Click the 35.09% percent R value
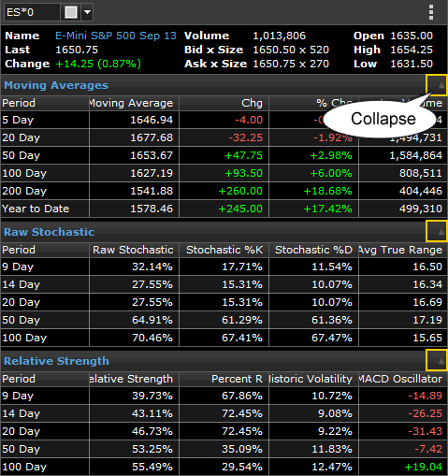448x476 pixels. [242, 449]
